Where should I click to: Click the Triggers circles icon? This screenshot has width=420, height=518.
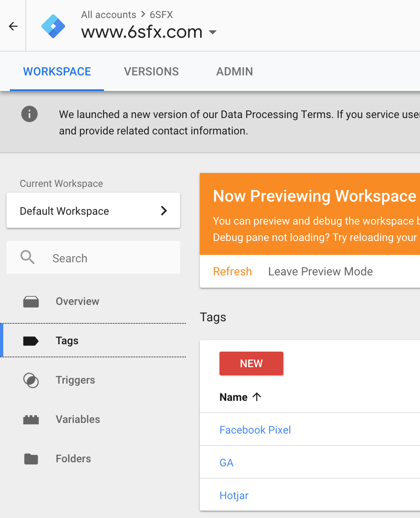31,380
